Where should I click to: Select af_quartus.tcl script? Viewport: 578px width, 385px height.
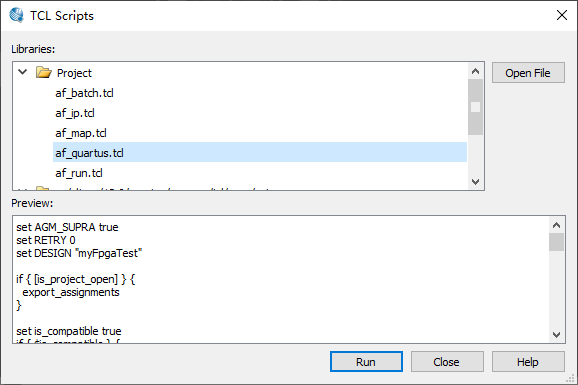click(260, 152)
